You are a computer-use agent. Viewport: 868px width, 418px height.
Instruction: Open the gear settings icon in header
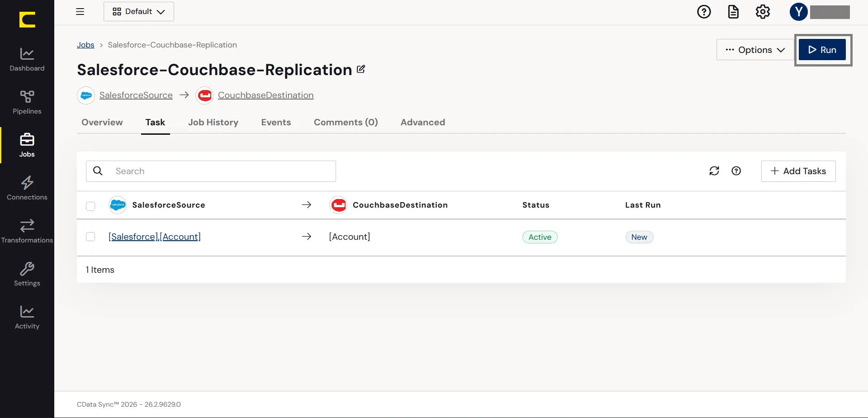[763, 12]
